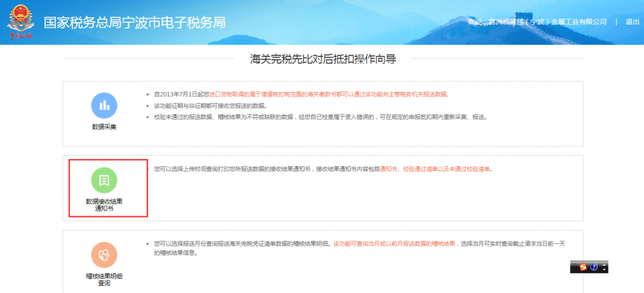Click the bullet starting 自2013年7月1日起
Image resolution: width=644 pixels, height=293 pixels.
301,94
